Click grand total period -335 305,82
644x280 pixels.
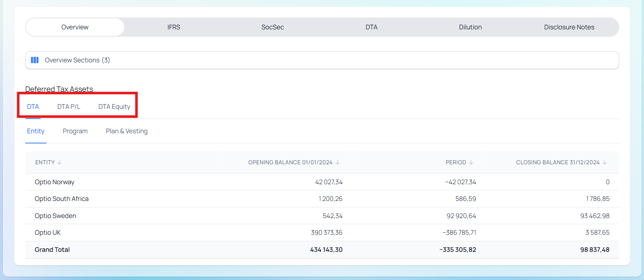point(458,249)
